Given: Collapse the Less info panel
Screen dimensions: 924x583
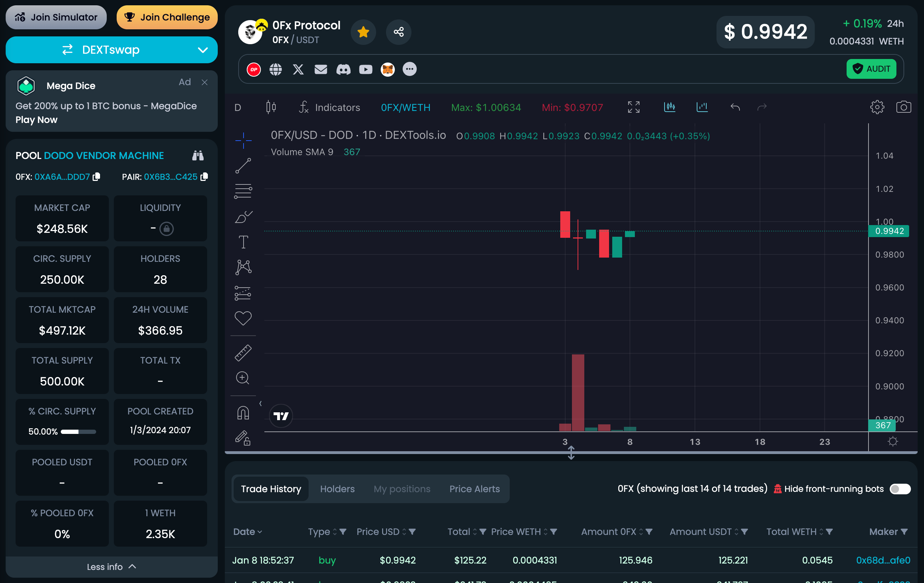Looking at the screenshot, I should click(x=112, y=566).
